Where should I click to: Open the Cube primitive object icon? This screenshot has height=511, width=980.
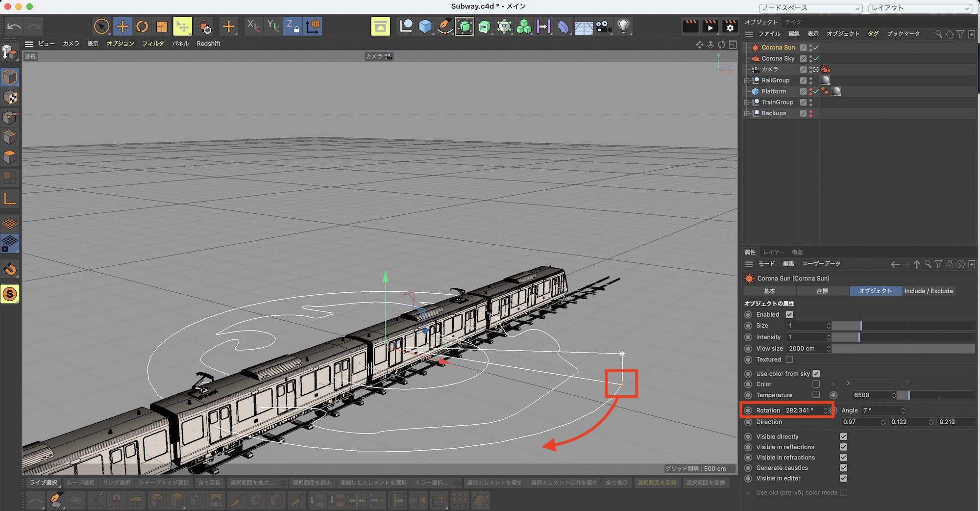point(425,26)
